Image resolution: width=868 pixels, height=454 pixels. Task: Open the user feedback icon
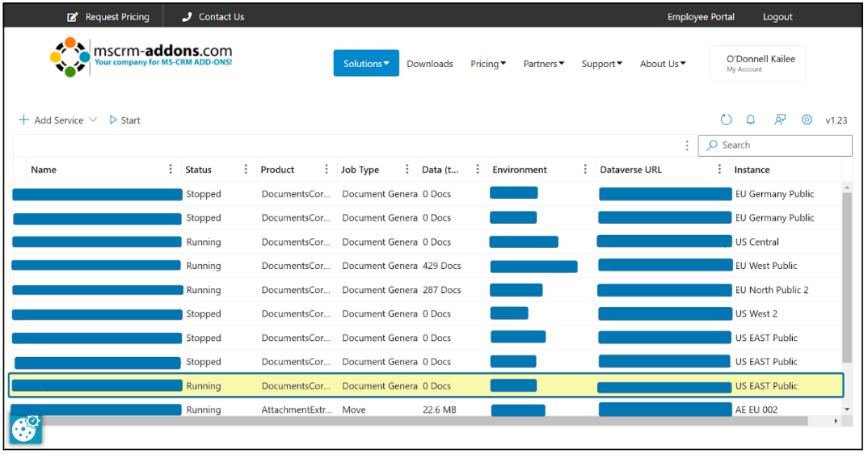pyautogui.click(x=779, y=120)
